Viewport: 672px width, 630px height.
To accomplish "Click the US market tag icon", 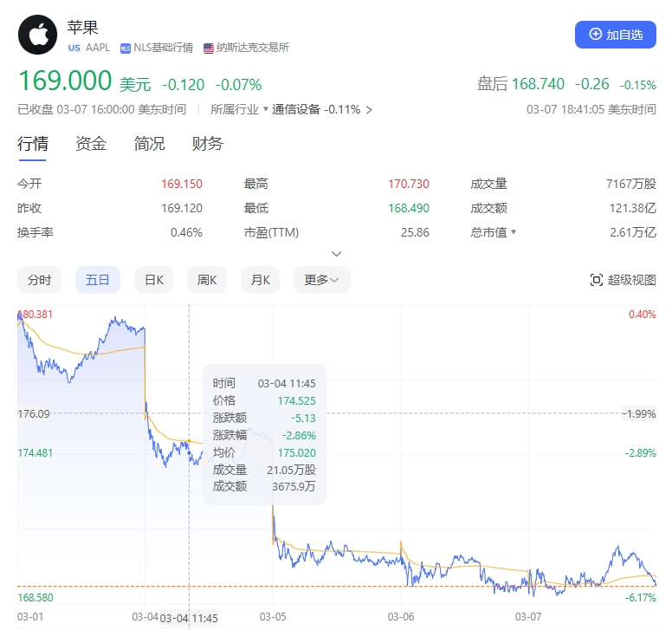I will click(x=74, y=48).
